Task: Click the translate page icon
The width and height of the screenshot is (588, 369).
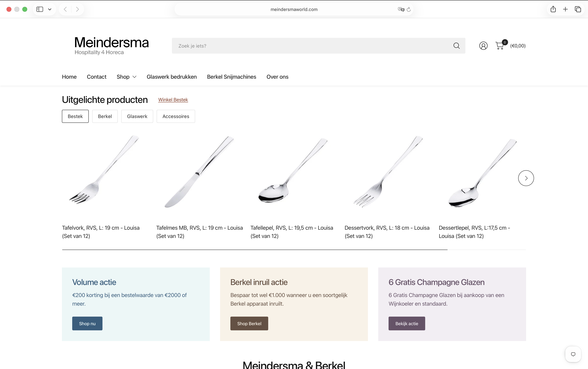Action: (x=401, y=9)
